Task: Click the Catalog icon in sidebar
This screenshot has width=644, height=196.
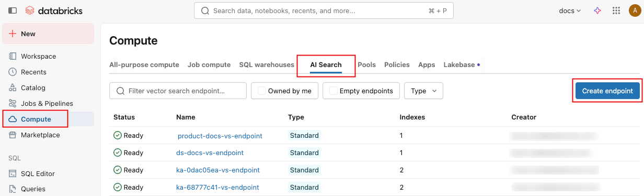Action: (x=13, y=88)
